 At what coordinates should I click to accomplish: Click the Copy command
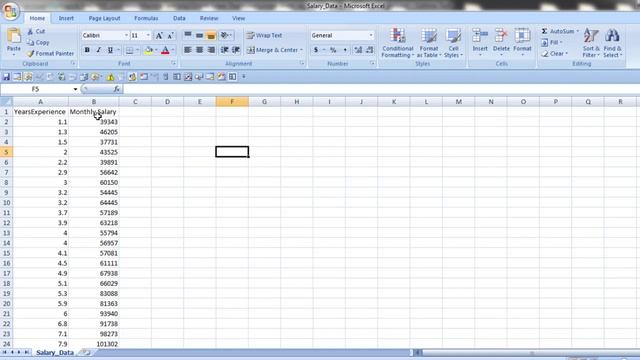coord(38,42)
